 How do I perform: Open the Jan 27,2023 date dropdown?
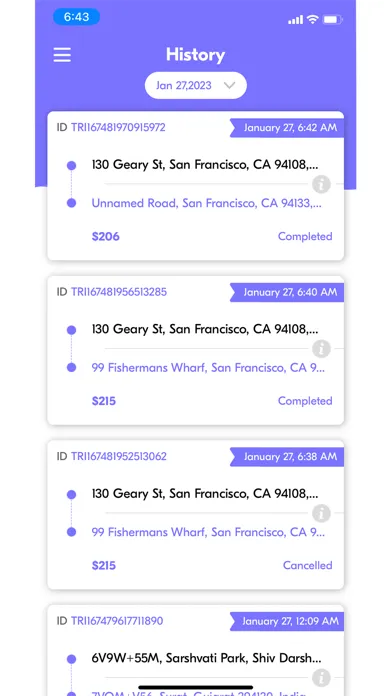pyautogui.click(x=195, y=85)
